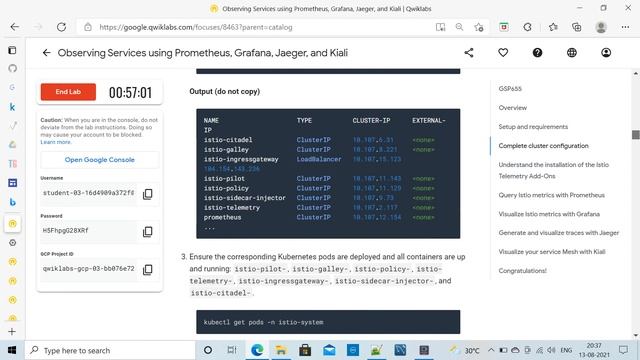640x360 pixels.
Task: Open the Bing 'b' icon in browser sidebar
Action: (x=13, y=202)
